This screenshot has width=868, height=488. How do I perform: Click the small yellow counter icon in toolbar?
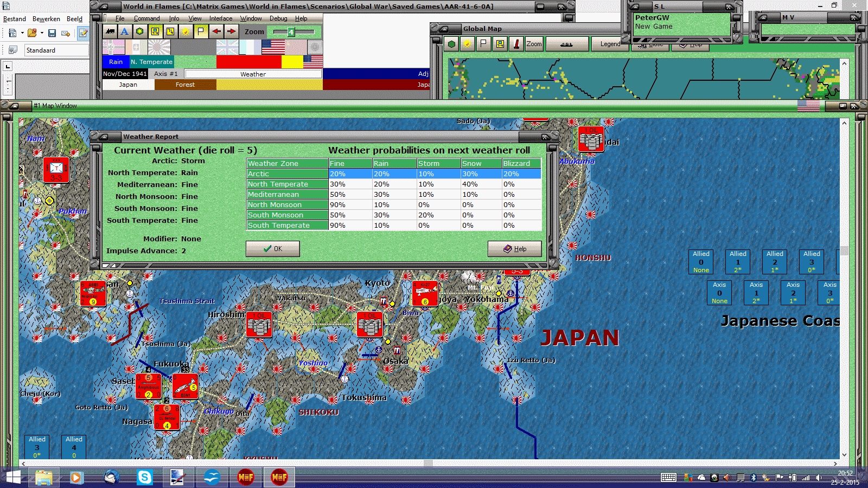tap(170, 31)
